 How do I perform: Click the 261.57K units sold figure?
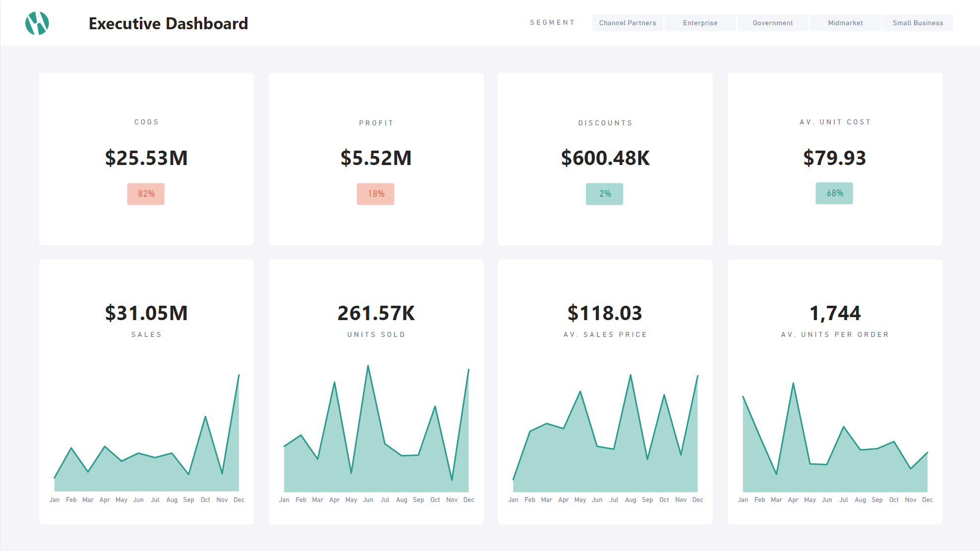tap(376, 313)
